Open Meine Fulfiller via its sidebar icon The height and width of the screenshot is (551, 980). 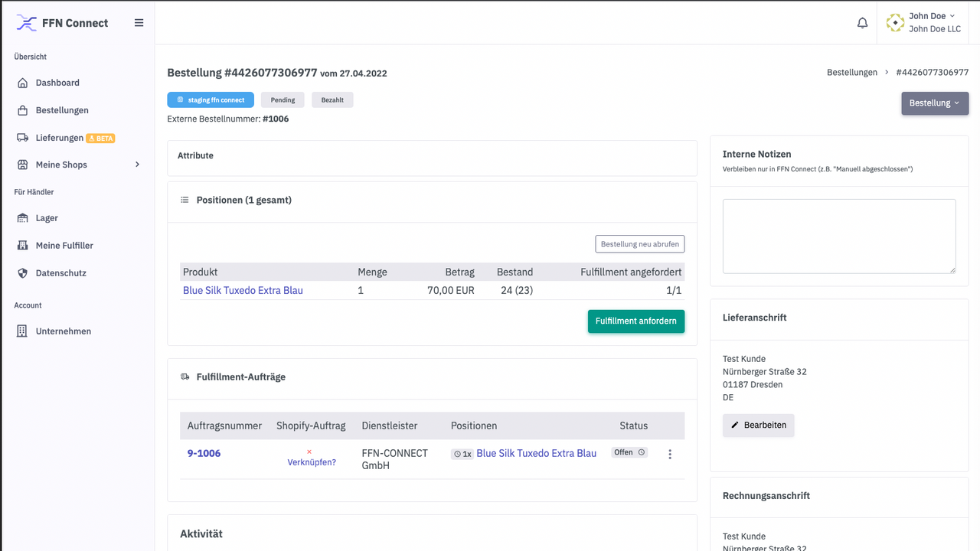coord(23,245)
